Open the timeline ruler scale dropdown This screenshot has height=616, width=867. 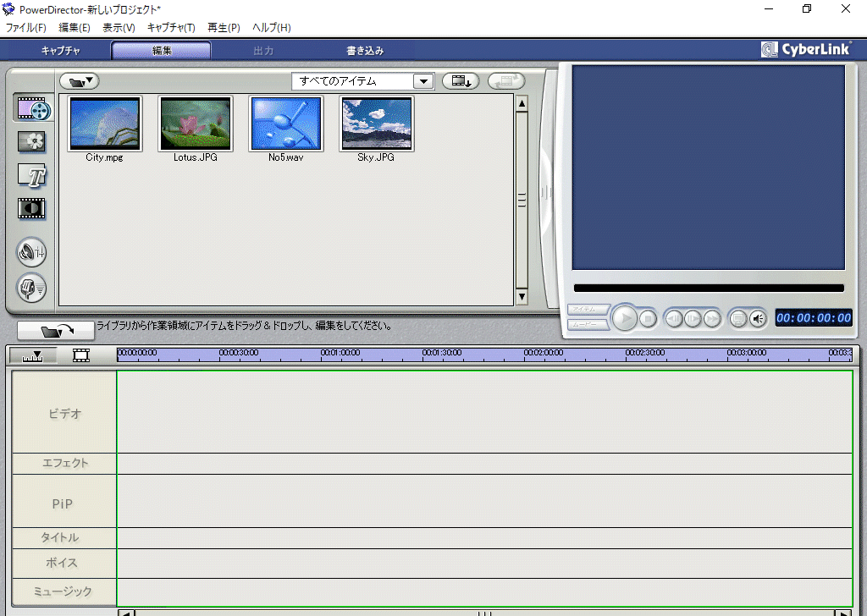(x=34, y=355)
